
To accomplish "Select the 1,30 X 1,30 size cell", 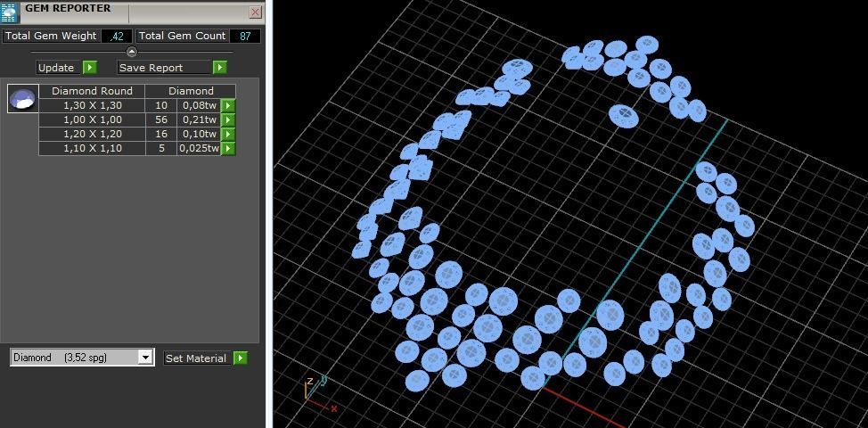I will point(92,105).
